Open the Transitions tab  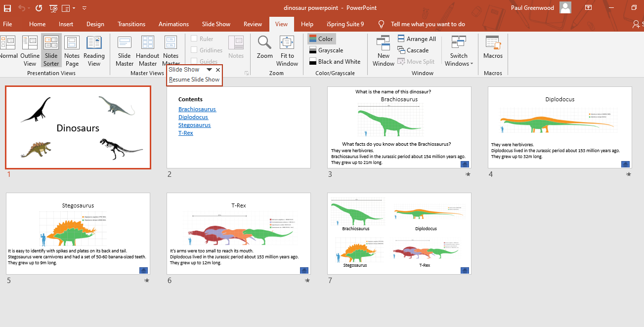pos(131,24)
